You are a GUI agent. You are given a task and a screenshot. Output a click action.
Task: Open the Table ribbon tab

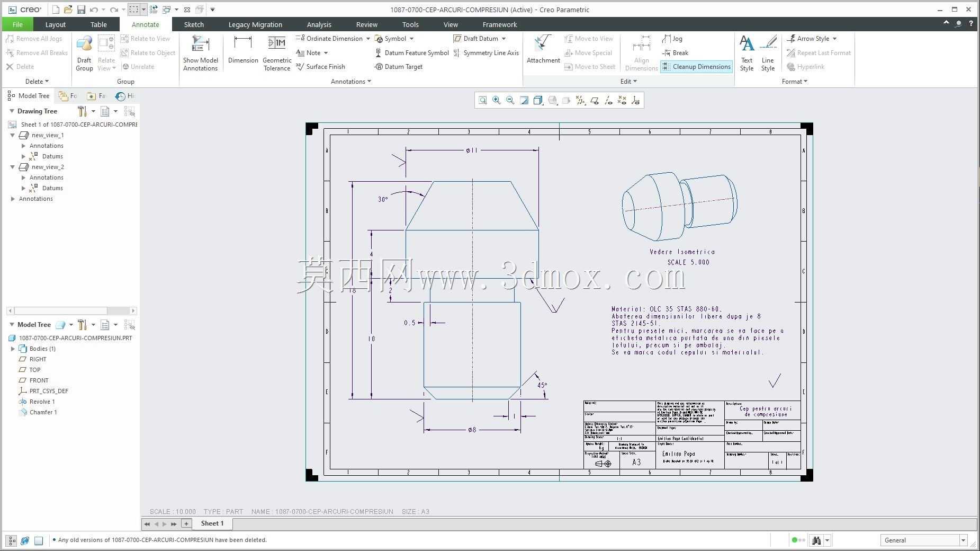pos(98,24)
